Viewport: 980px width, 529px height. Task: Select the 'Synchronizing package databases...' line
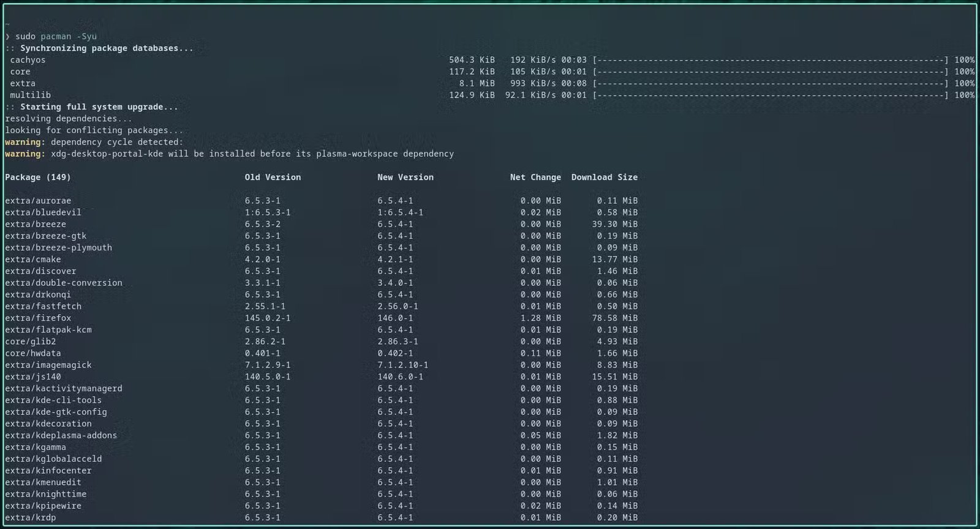tap(107, 48)
